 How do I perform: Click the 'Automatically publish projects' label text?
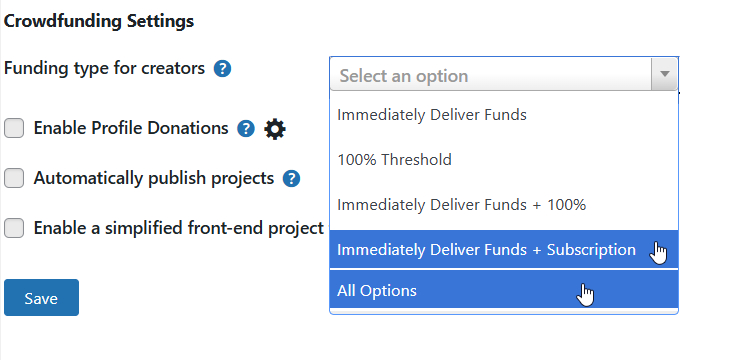(154, 178)
